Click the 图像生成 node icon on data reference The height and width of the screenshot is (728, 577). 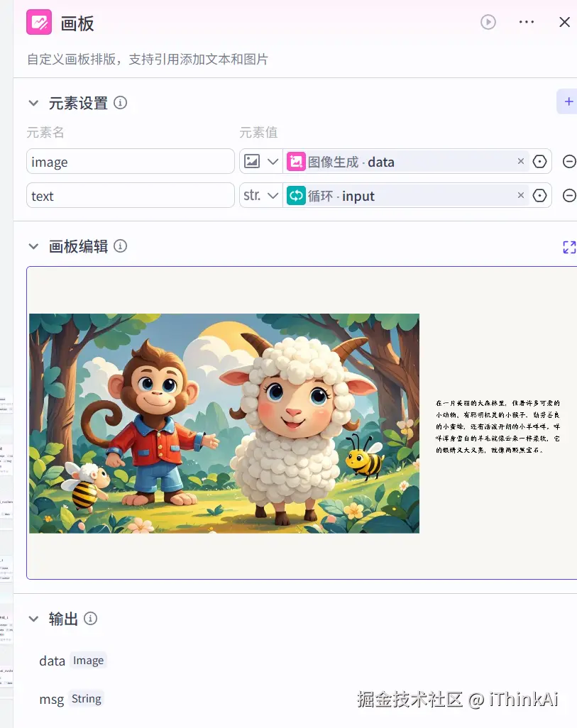pyautogui.click(x=296, y=161)
